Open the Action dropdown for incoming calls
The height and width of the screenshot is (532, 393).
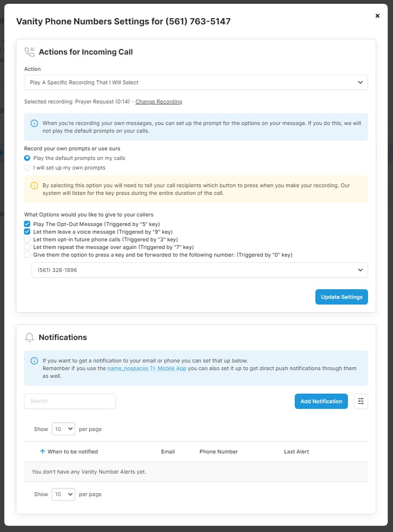coord(196,82)
